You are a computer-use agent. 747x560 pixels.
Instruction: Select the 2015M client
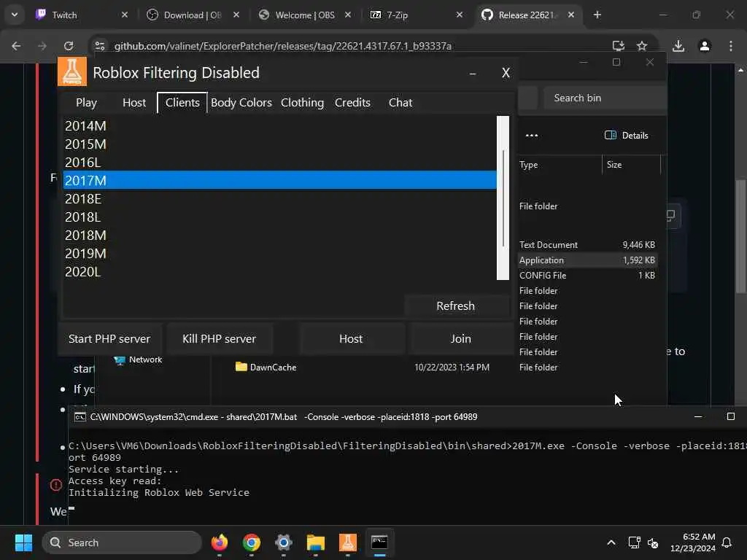(x=279, y=144)
